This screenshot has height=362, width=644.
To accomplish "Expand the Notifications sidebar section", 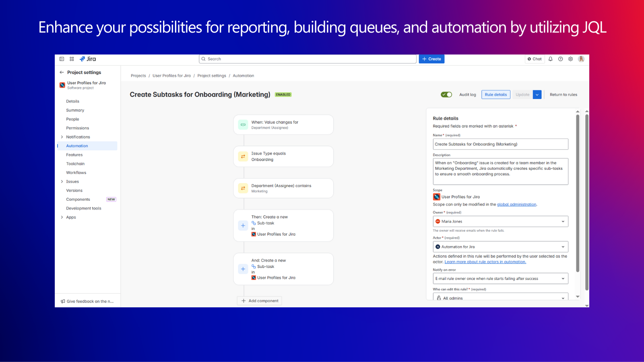I will click(62, 137).
